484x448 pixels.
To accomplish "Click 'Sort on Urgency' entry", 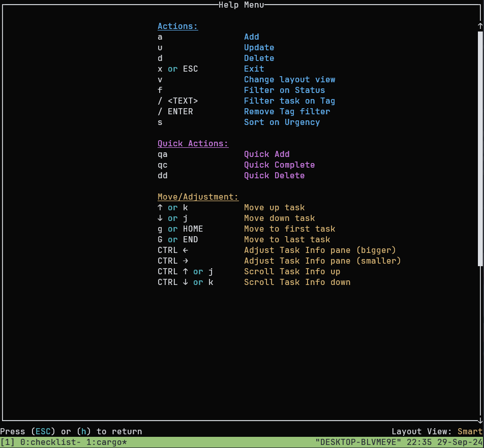I will (282, 122).
